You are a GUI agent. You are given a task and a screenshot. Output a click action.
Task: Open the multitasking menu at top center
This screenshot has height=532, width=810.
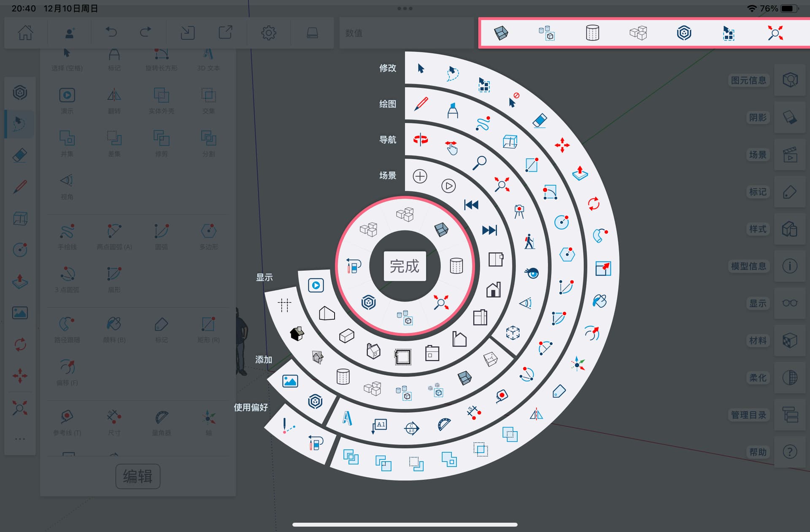tap(405, 8)
